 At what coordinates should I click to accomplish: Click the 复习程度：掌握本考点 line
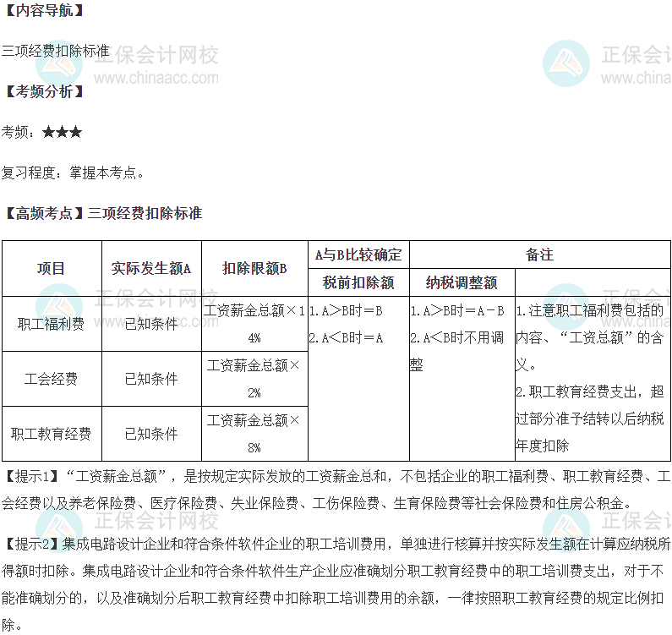73,172
